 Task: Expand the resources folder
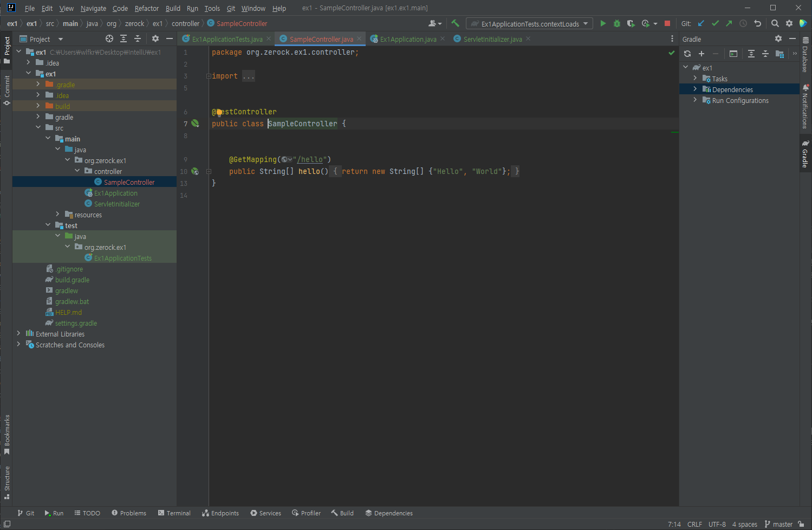[57, 214]
